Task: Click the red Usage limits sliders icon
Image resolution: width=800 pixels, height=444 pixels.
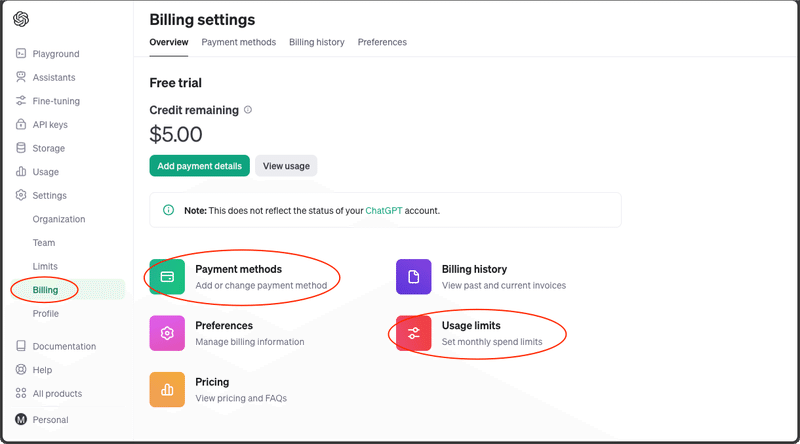Action: pyautogui.click(x=414, y=333)
